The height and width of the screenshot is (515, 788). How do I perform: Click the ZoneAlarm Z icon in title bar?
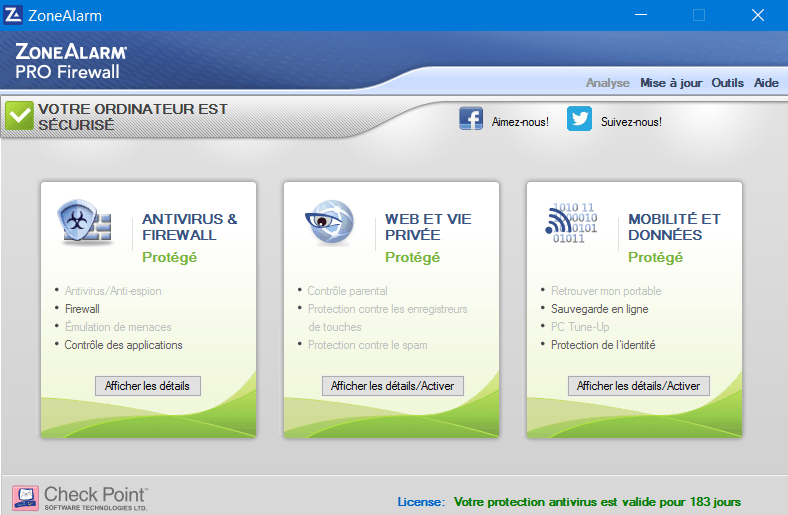click(13, 15)
